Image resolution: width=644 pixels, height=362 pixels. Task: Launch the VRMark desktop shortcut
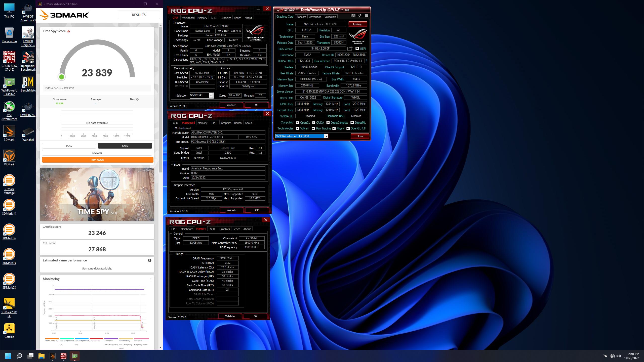tap(9, 158)
